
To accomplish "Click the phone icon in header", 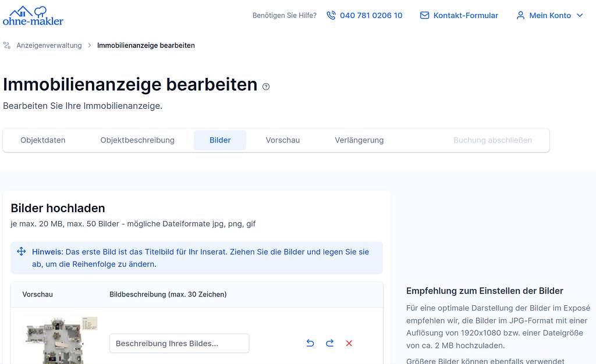I will [x=331, y=16].
